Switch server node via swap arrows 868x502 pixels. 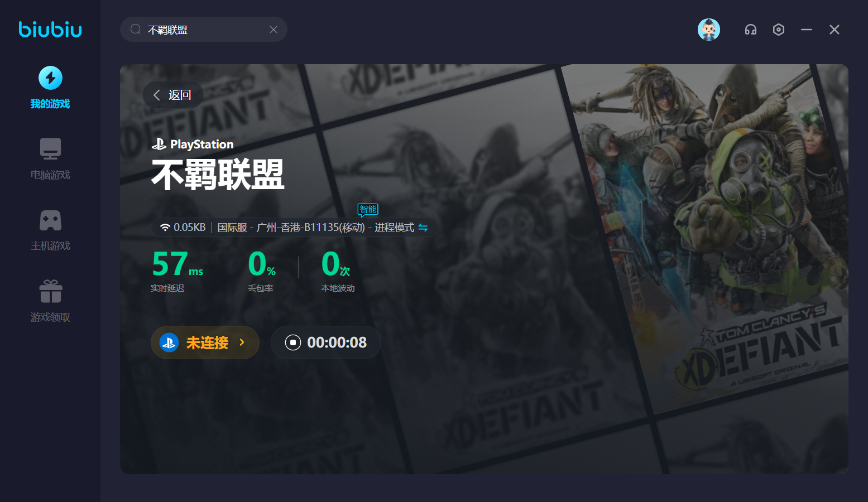pyautogui.click(x=423, y=228)
